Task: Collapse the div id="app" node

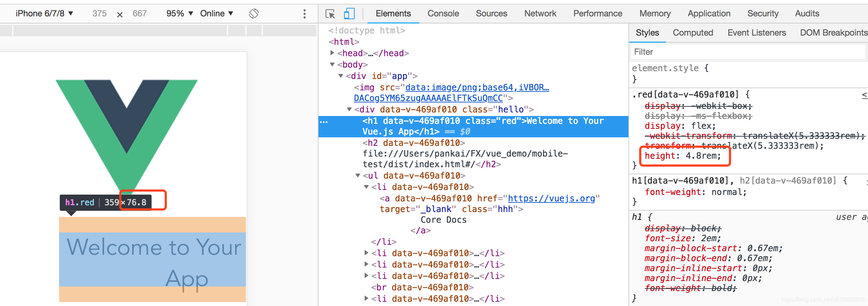Action: point(341,76)
